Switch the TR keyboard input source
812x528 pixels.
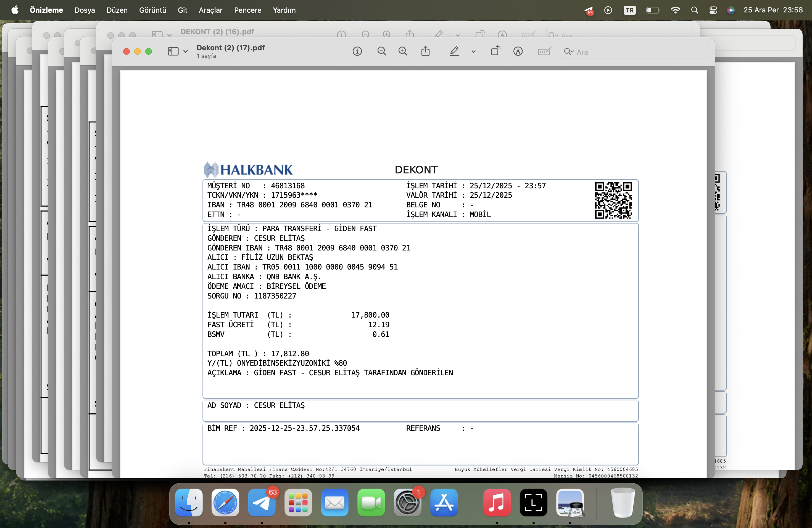coord(629,10)
